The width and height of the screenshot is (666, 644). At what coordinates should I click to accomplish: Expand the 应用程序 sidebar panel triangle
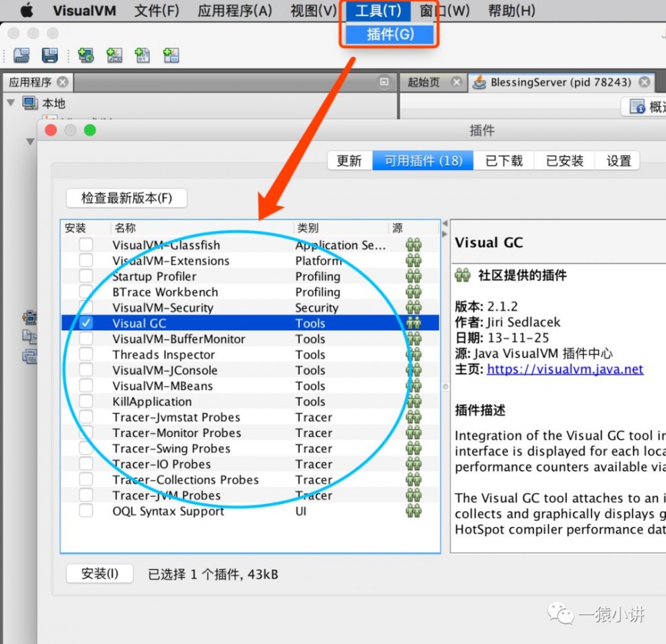point(30,141)
